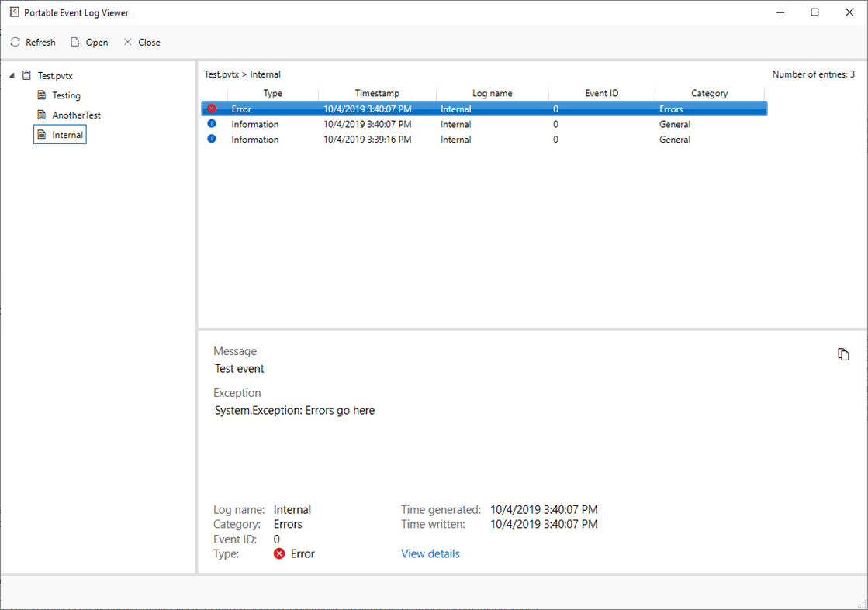Click the red error icon on the selected row
868x610 pixels.
212,109
